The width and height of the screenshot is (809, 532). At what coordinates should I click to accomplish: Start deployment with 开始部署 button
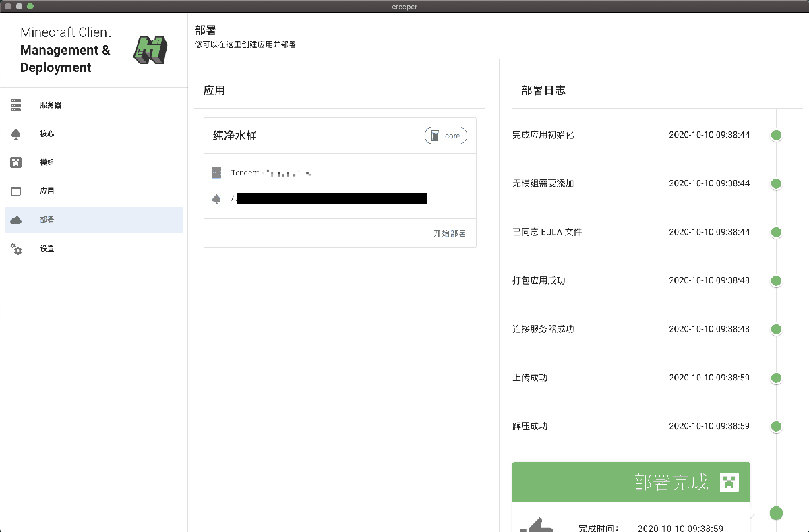(450, 233)
